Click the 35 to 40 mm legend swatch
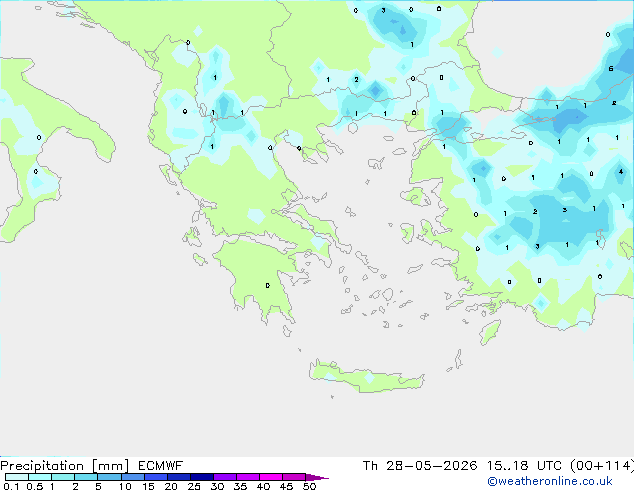 click(x=248, y=477)
